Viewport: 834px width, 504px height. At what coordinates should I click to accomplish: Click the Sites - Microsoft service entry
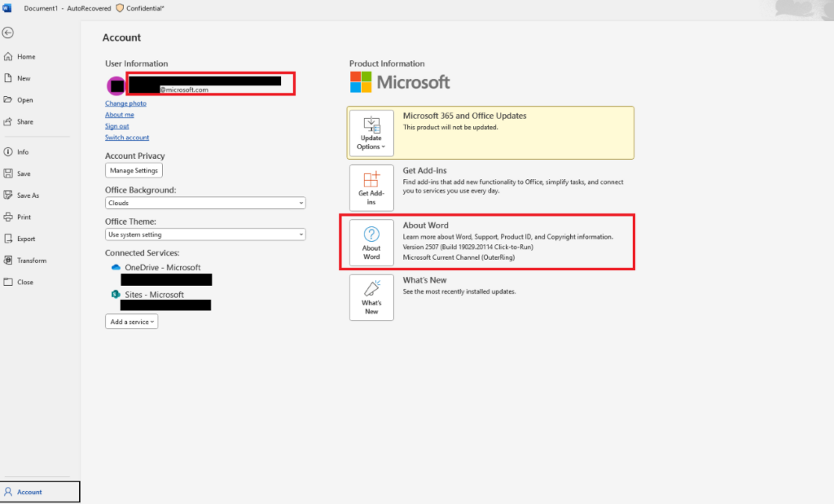(154, 295)
